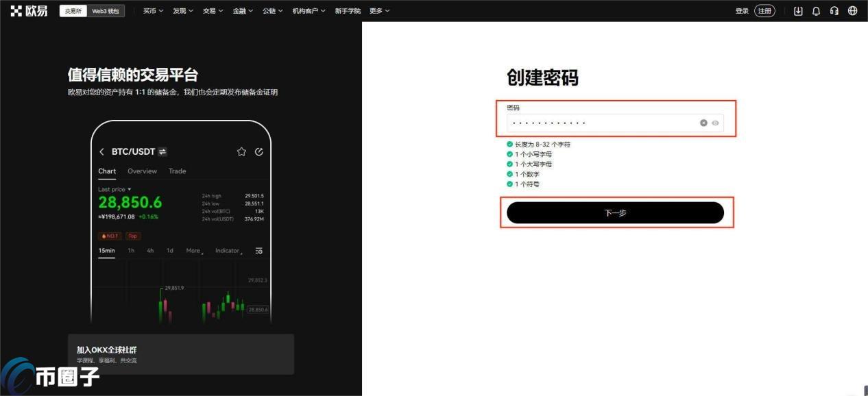Select the Overview tab
The width and height of the screenshot is (868, 396).
[x=142, y=171]
